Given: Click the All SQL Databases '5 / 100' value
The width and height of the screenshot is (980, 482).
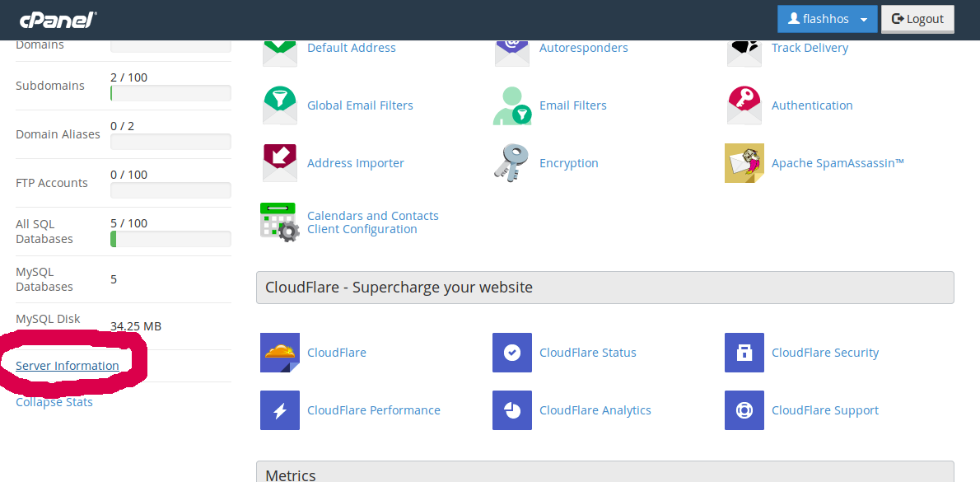Looking at the screenshot, I should tap(128, 223).
